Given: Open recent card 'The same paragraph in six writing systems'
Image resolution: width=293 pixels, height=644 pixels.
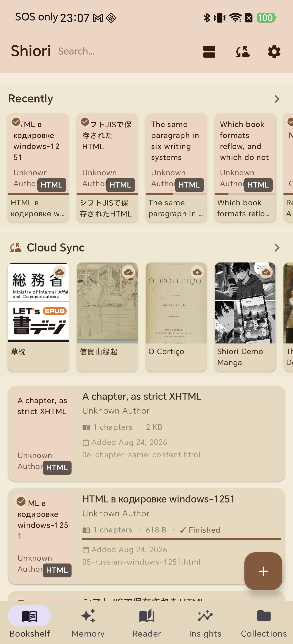Looking at the screenshot, I should click(x=176, y=168).
